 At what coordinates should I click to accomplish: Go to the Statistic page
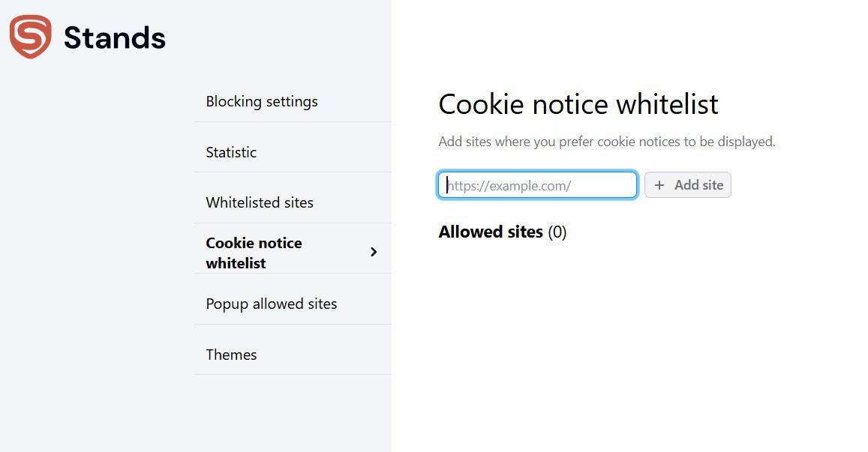tap(231, 152)
